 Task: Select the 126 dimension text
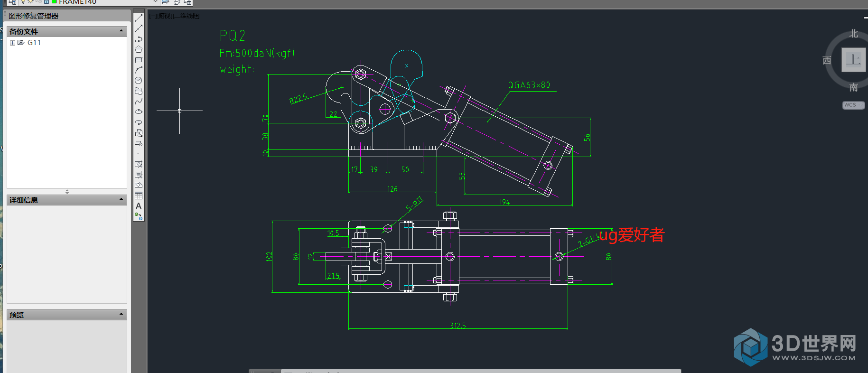point(392,189)
